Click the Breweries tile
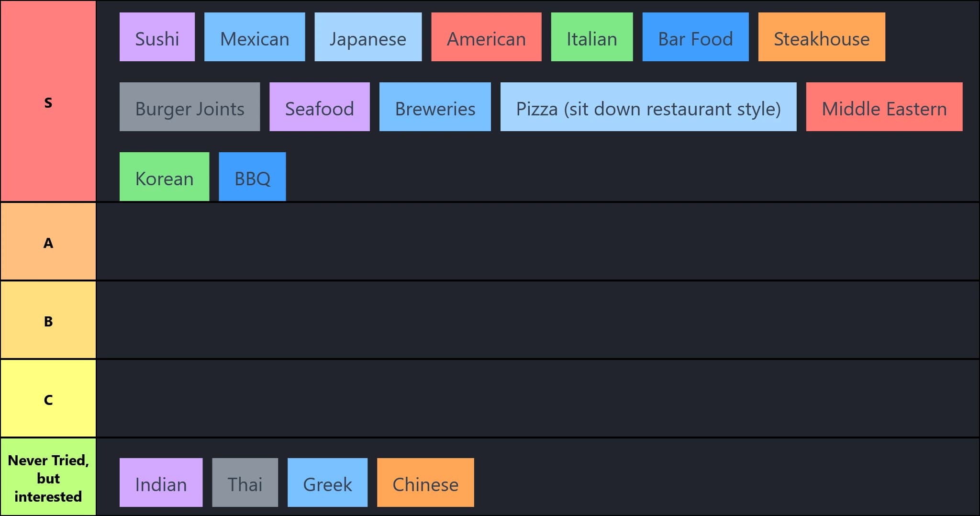Viewport: 980px width, 516px height. (x=435, y=107)
